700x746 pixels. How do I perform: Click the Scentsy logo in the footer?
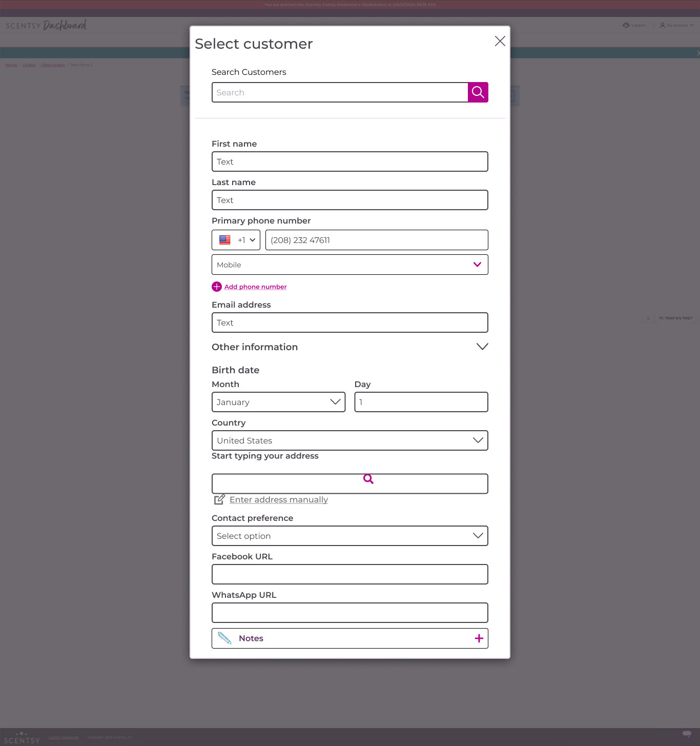[x=22, y=738]
